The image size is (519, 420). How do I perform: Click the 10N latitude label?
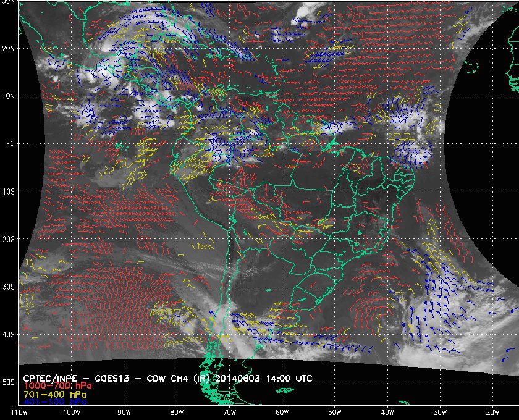9,96
